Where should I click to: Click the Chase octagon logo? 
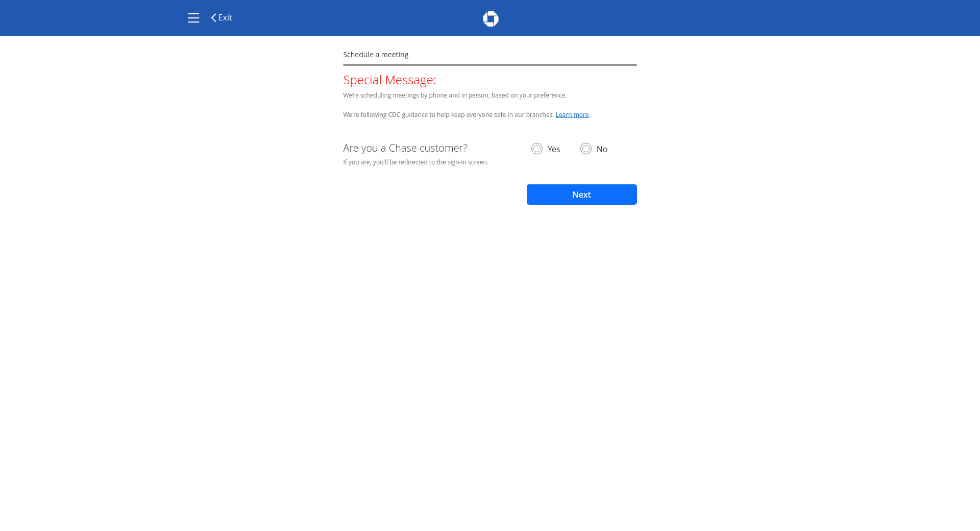click(491, 19)
